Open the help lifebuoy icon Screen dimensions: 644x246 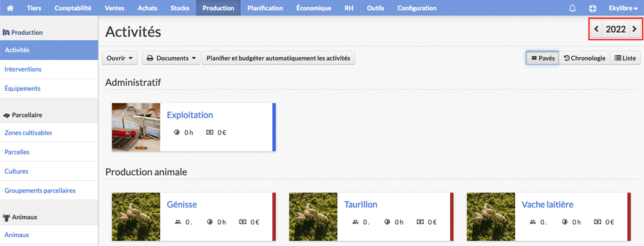592,8
